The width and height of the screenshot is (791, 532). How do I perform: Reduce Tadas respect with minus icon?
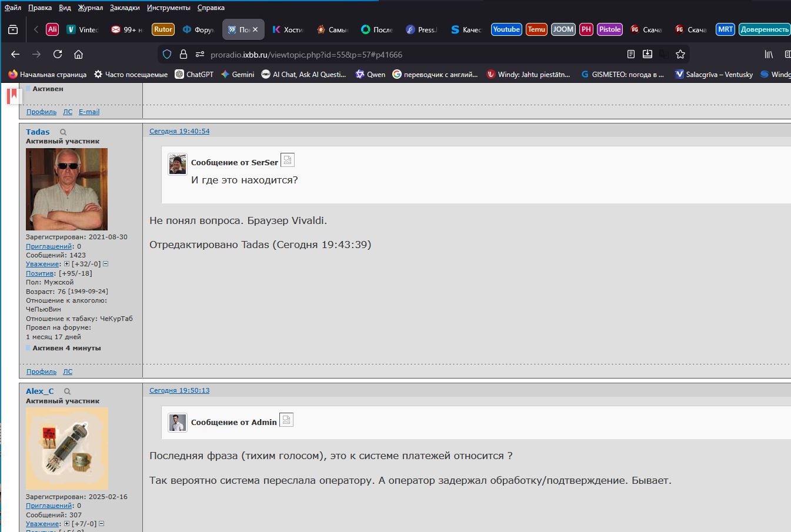(x=105, y=264)
